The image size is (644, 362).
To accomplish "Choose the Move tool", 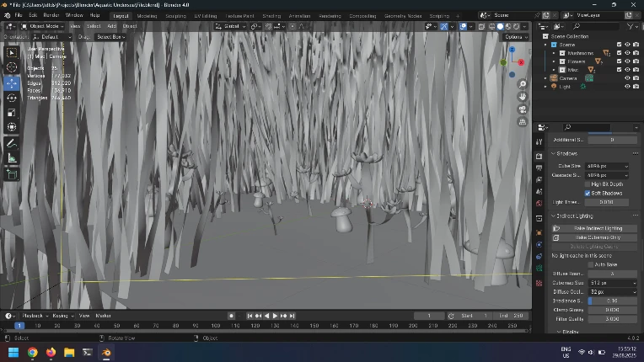I will [x=12, y=83].
